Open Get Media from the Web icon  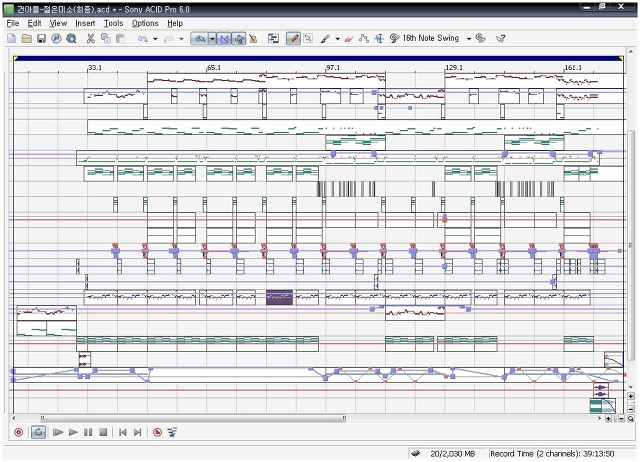[x=71, y=38]
